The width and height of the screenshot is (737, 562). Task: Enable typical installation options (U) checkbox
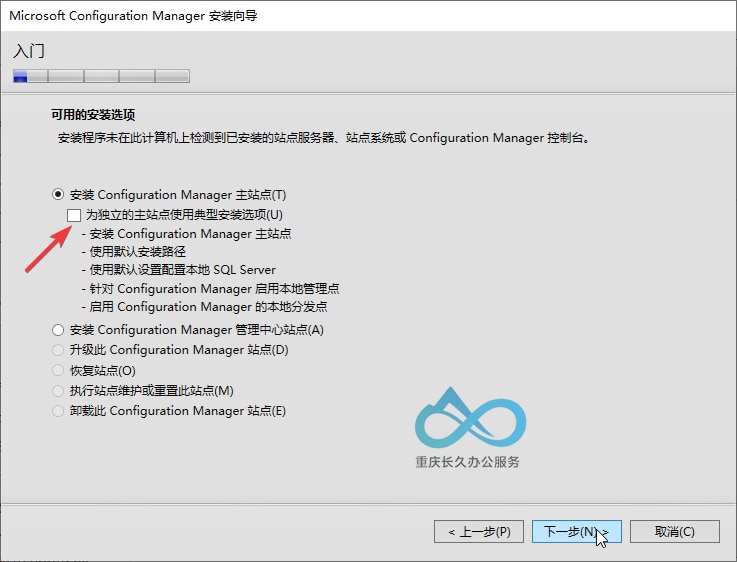point(74,215)
